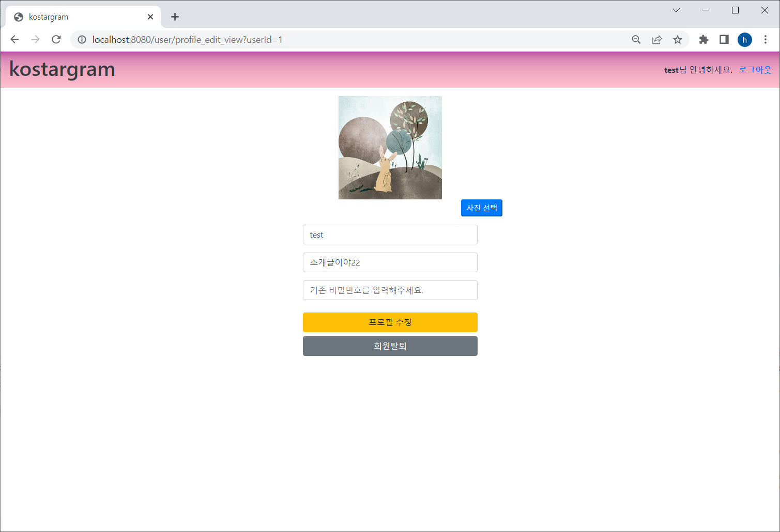Bookmark the page with the star icon

click(x=677, y=39)
